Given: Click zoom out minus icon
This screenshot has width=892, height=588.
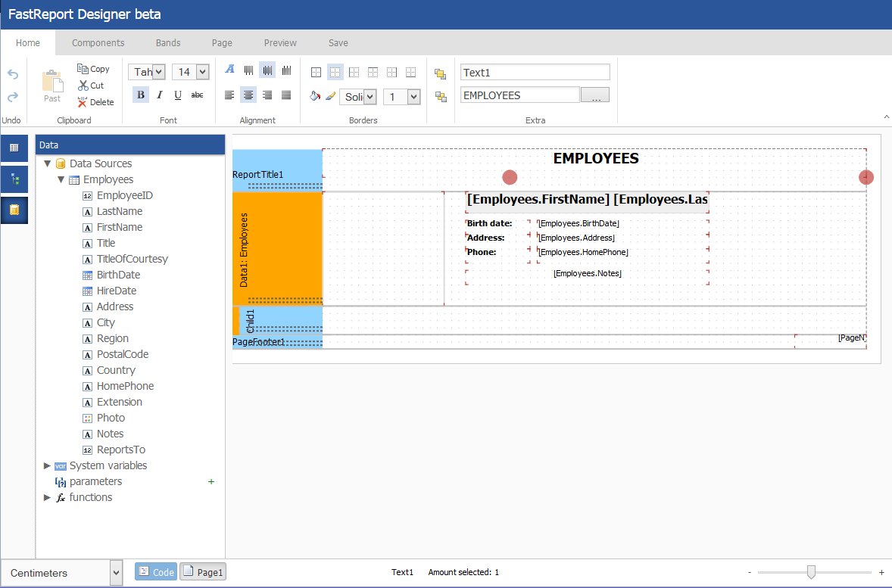Looking at the screenshot, I should tap(750, 572).
